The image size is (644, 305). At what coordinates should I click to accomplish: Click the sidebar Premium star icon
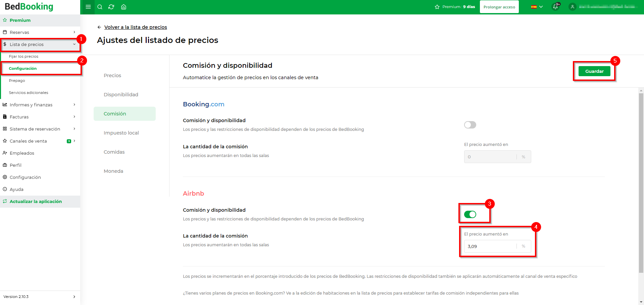[x=5, y=20]
